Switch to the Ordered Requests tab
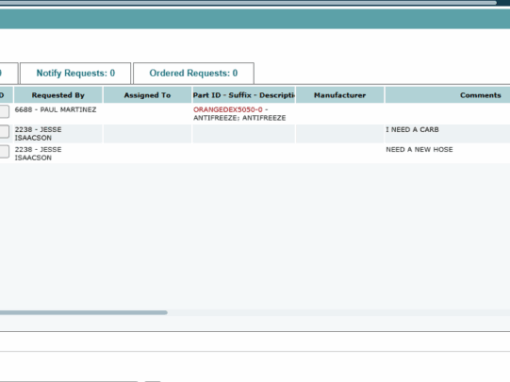510x382 pixels. (x=194, y=73)
